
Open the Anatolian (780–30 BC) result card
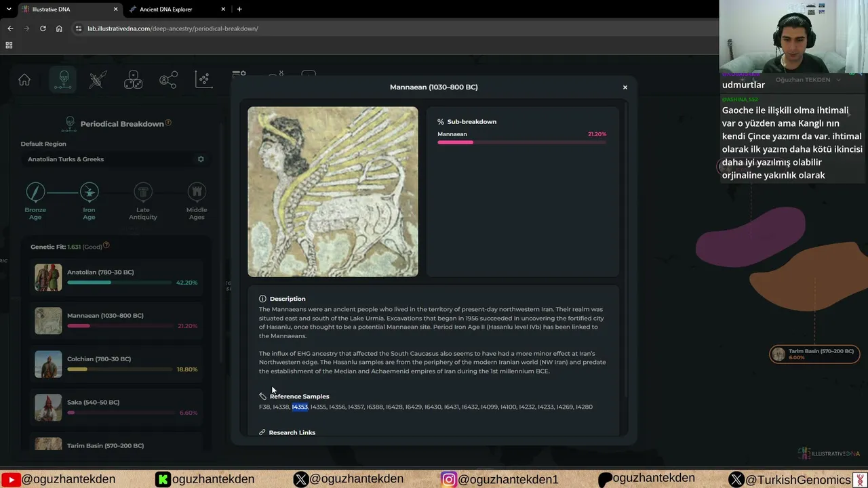[x=116, y=278]
